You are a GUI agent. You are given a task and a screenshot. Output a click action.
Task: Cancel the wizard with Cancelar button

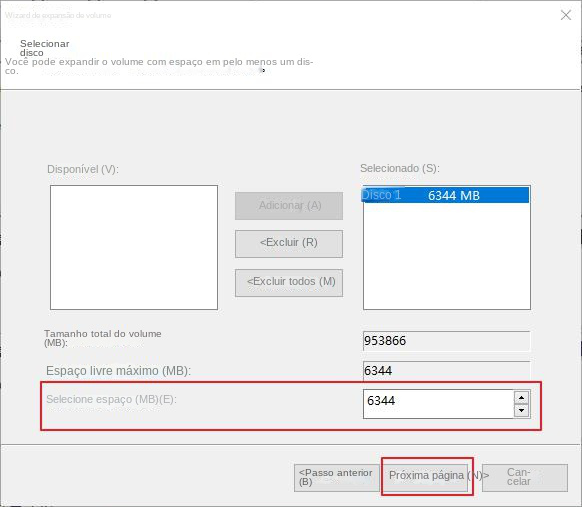pyautogui.click(x=525, y=478)
